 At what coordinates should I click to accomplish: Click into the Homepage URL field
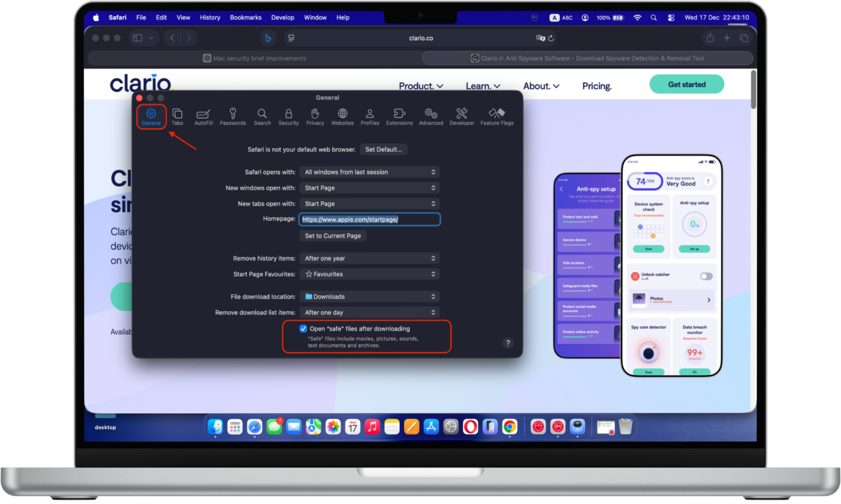click(369, 219)
